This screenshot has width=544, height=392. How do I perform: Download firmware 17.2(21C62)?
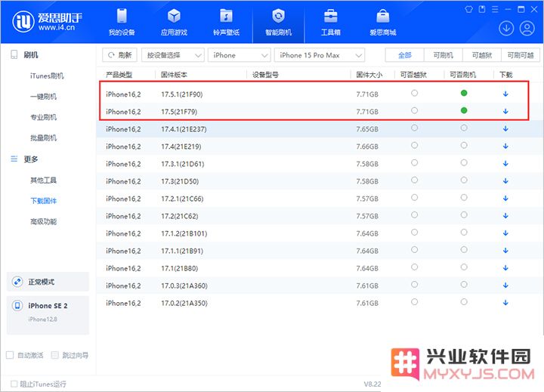505,216
